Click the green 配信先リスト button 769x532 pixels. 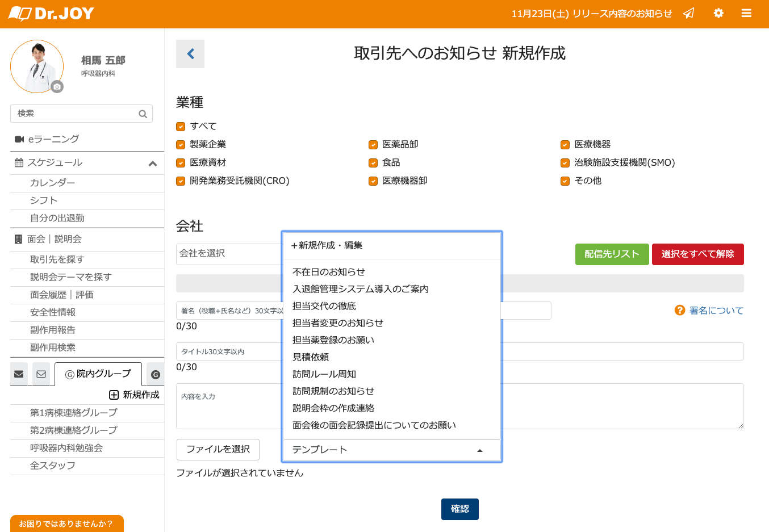click(x=612, y=254)
